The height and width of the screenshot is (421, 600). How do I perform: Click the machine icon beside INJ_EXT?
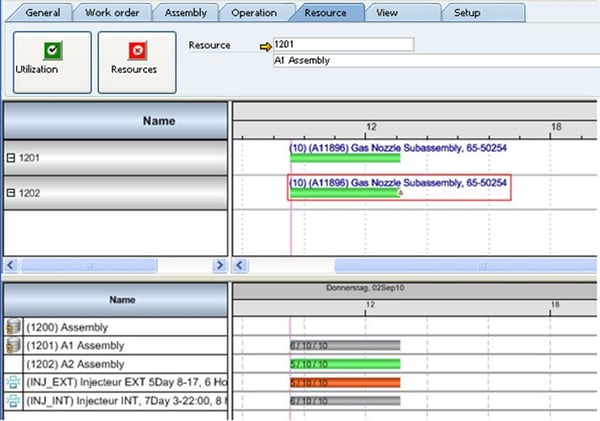click(x=13, y=382)
